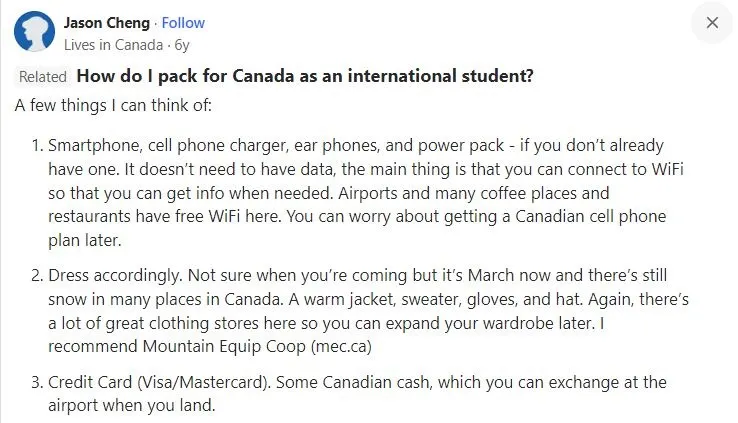738x423 pixels.
Task: Click the 'Mountain Equip Coop' text
Action: [224, 347]
